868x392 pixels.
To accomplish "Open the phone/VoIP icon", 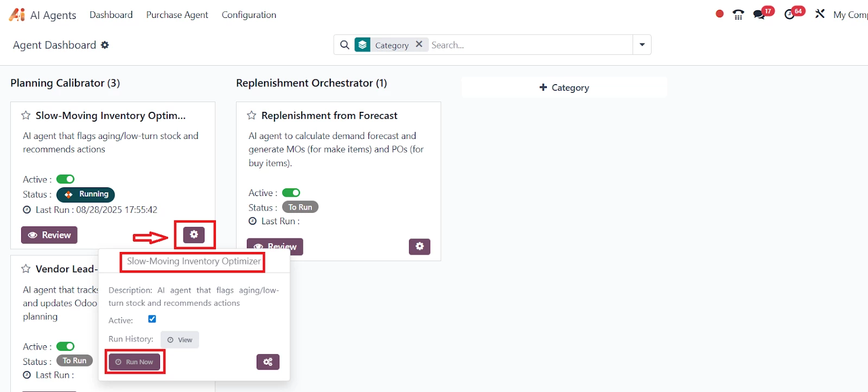I will (738, 15).
